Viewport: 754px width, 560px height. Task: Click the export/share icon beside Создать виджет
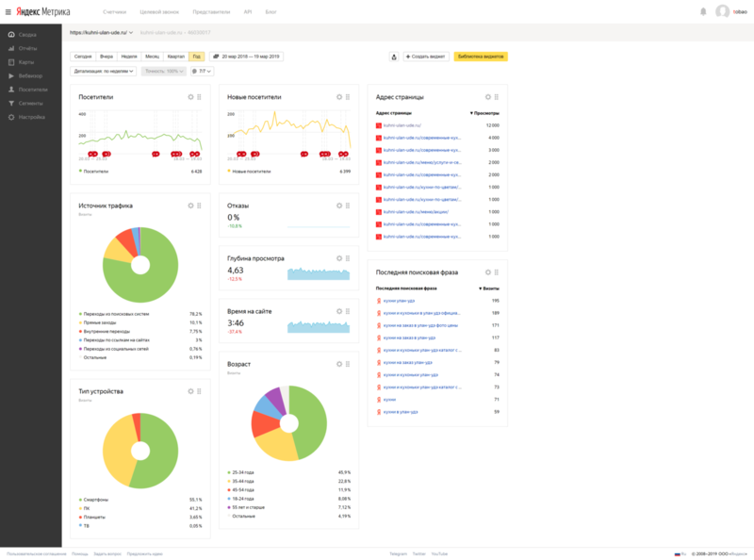point(393,57)
